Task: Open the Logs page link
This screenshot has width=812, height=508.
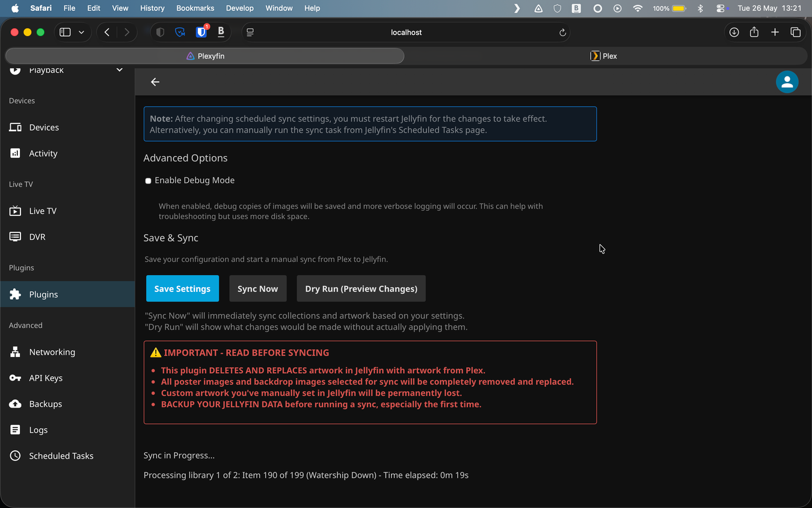Action: pos(67,430)
